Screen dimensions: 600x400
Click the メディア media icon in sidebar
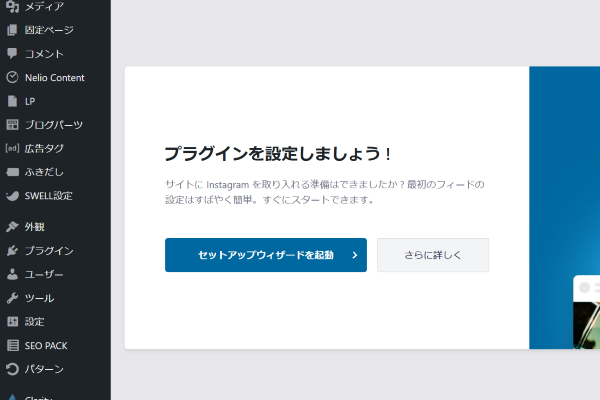(12, 7)
